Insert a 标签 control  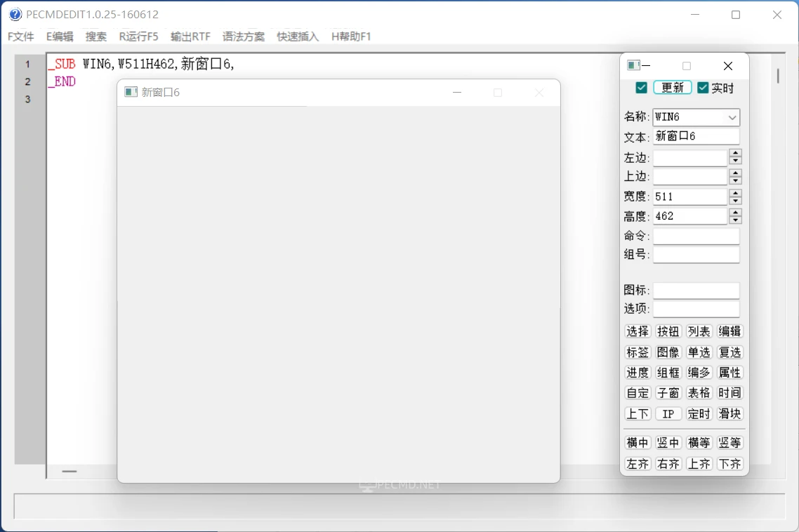pyautogui.click(x=638, y=352)
